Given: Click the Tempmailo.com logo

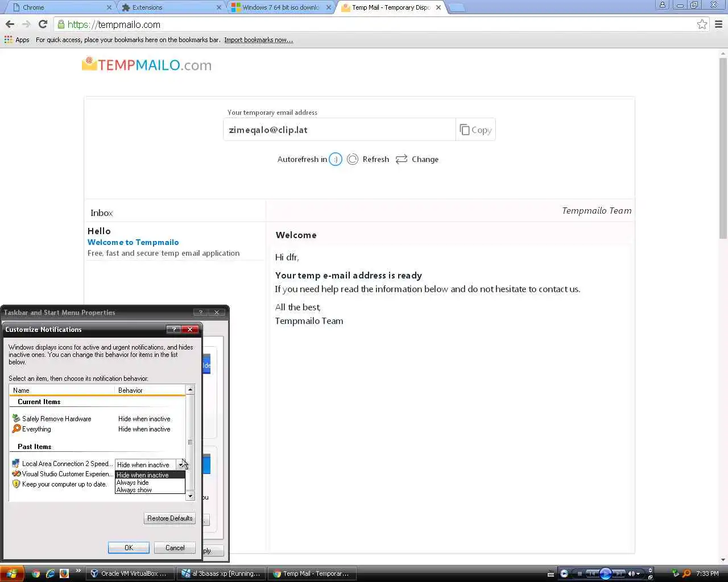Looking at the screenshot, I should coord(147,65).
